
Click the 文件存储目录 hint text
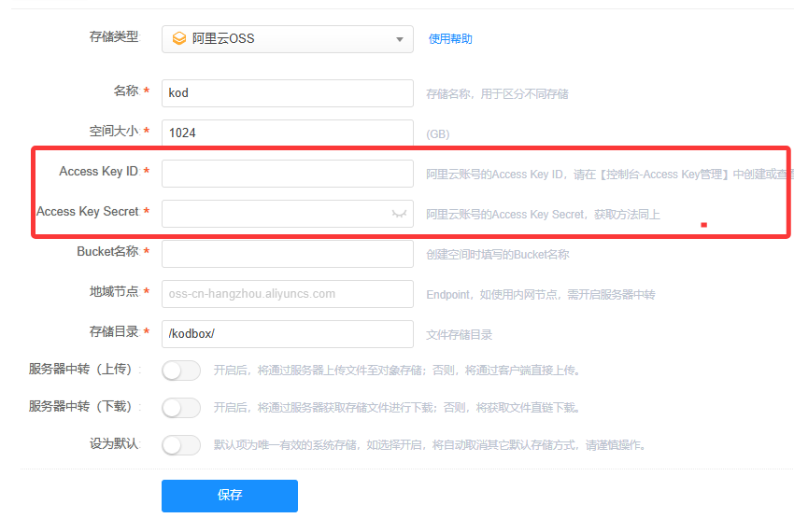pos(460,334)
